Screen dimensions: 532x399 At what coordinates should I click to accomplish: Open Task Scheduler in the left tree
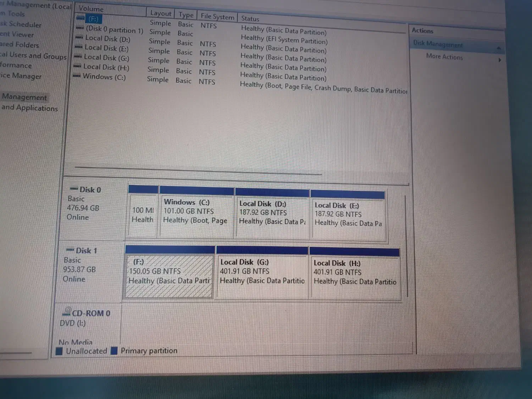pyautogui.click(x=21, y=24)
